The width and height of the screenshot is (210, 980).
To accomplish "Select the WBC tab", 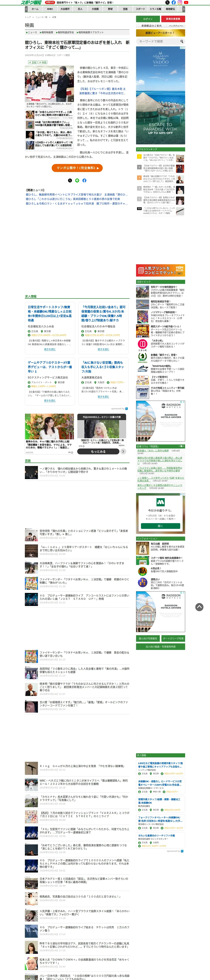I will pos(50,9).
